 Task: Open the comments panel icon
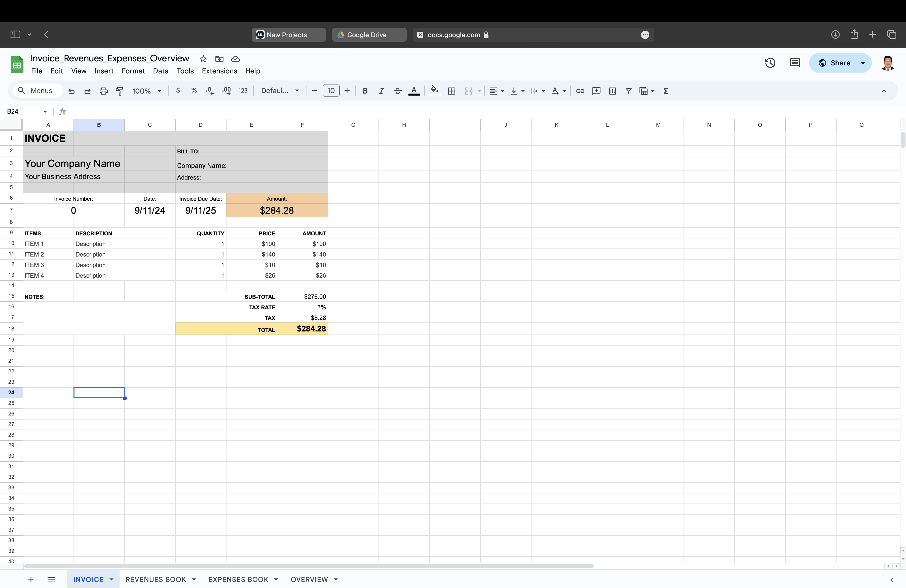pyautogui.click(x=795, y=63)
